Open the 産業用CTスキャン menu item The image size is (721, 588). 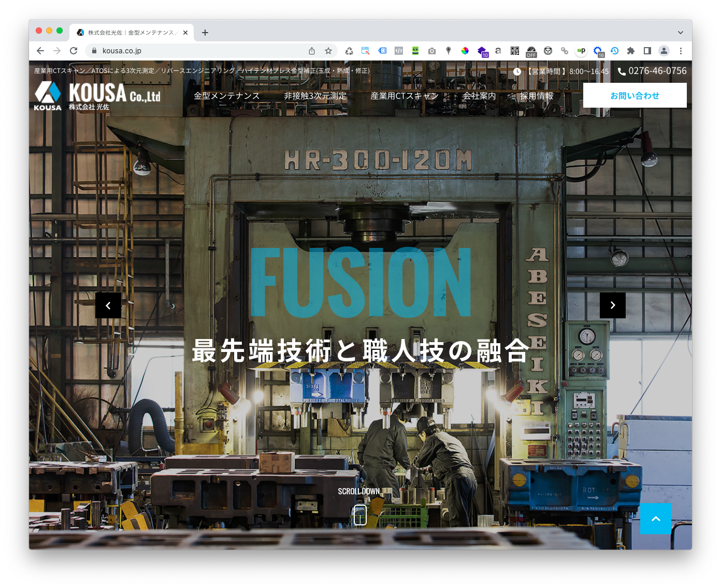tap(404, 96)
